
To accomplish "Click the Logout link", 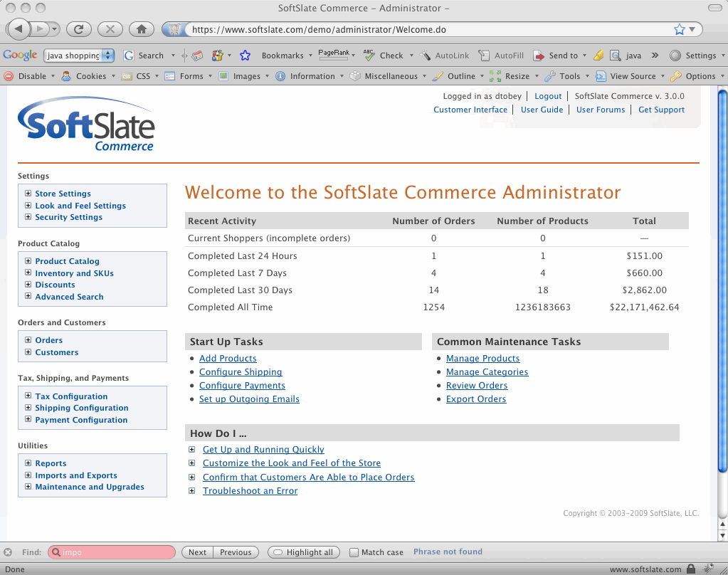I will (x=548, y=96).
